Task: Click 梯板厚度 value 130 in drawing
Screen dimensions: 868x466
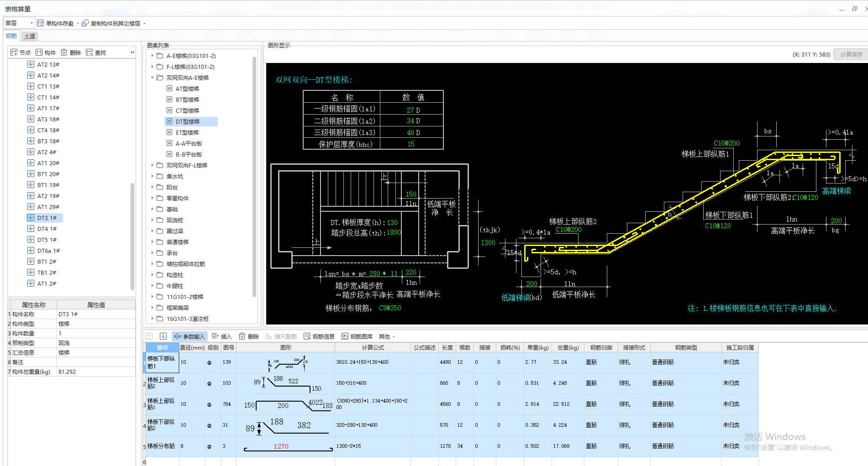Action: pos(392,222)
